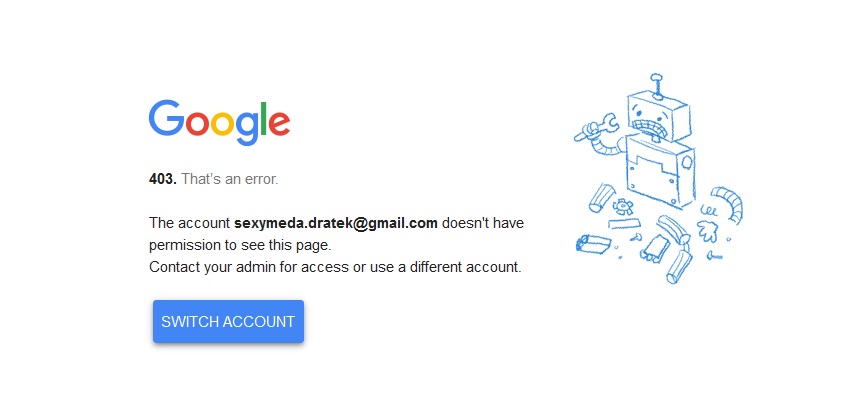Click the wrench held by the robot
Screen dimensions: 847x415
tap(595, 127)
